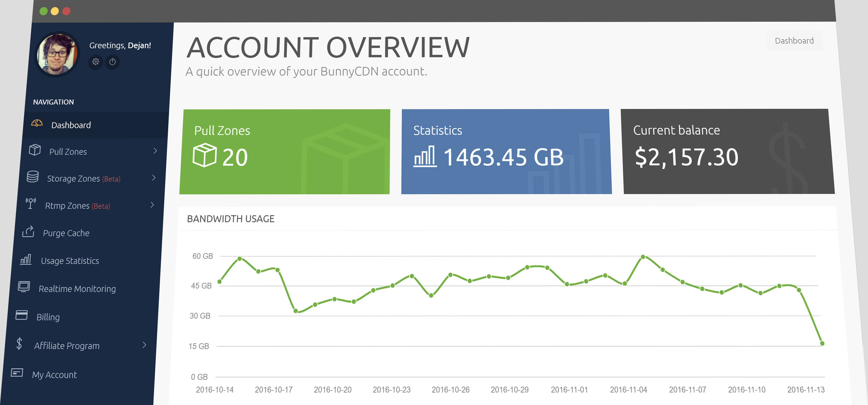Screen dimensions: 868x405
Task: Click the Purge Cache share icon
Action: click(x=28, y=231)
